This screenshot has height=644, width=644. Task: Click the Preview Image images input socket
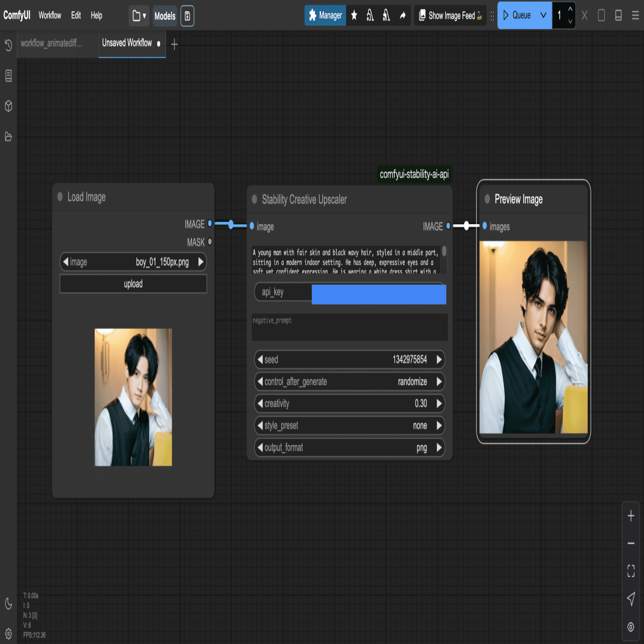[485, 226]
